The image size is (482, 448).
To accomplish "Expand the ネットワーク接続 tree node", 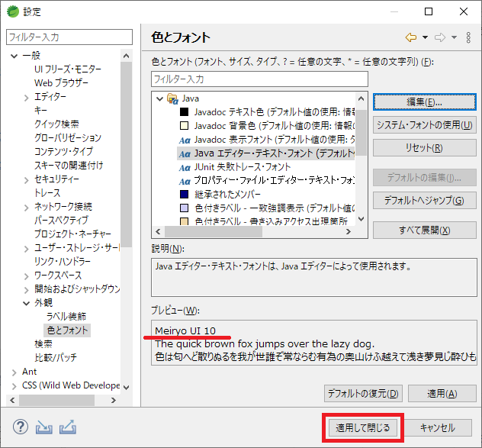I will tap(27, 208).
